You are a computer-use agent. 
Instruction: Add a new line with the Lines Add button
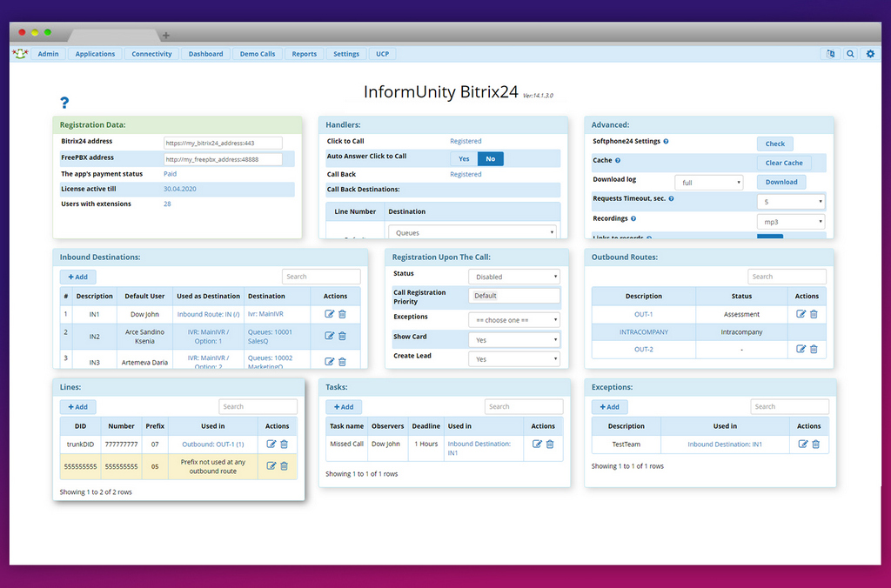(77, 407)
